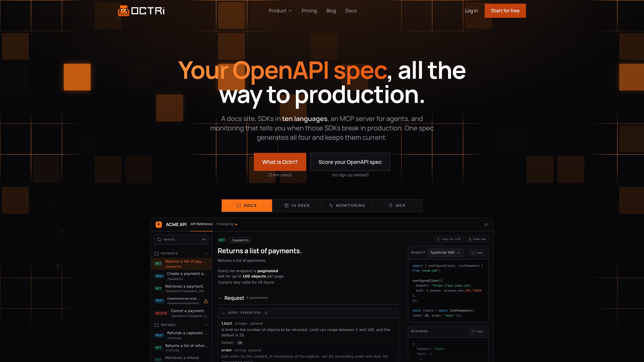Collapse the Refunds section chevron
Image resolution: width=644 pixels, height=362 pixels.
click(x=206, y=325)
